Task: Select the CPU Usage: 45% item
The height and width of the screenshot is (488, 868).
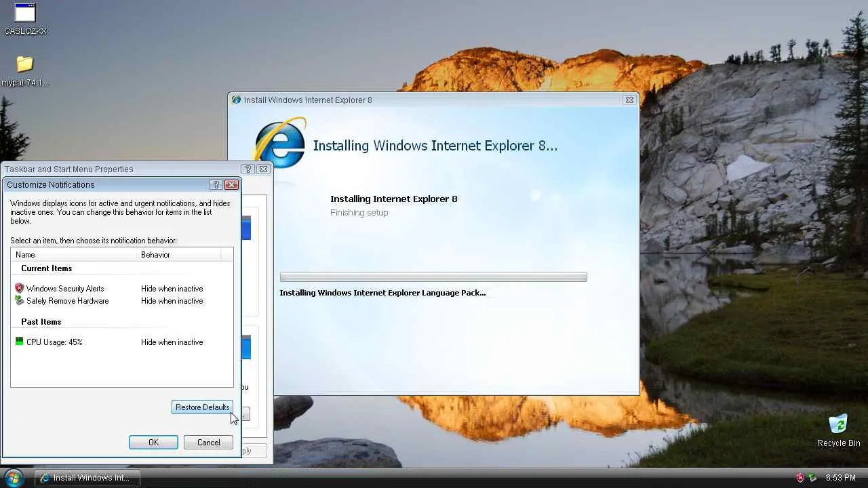Action: tap(54, 342)
